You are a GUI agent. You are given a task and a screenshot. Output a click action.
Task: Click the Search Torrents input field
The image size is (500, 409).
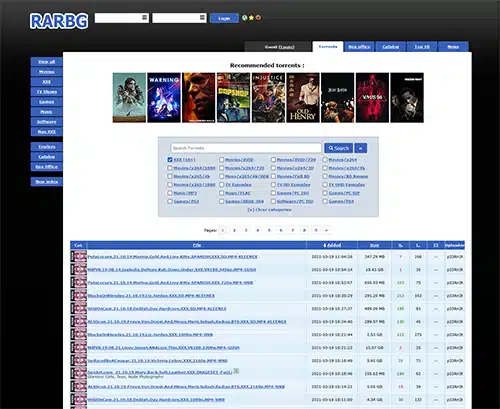(x=246, y=148)
